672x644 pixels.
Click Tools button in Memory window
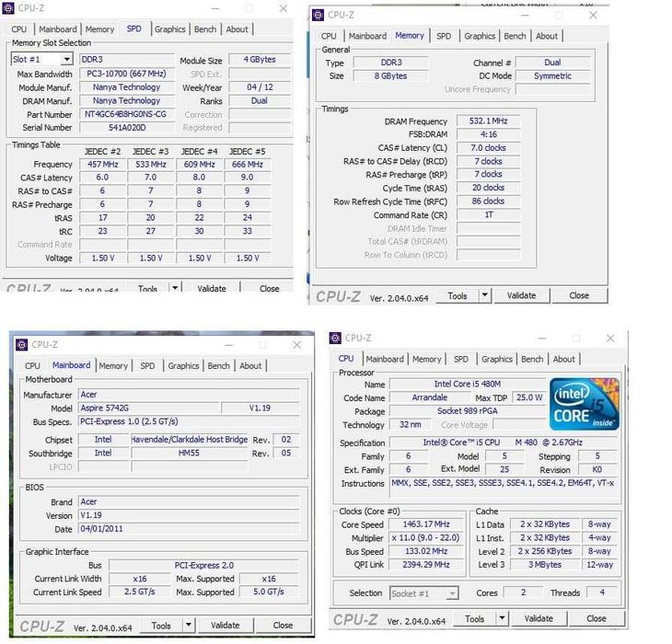[x=458, y=295]
